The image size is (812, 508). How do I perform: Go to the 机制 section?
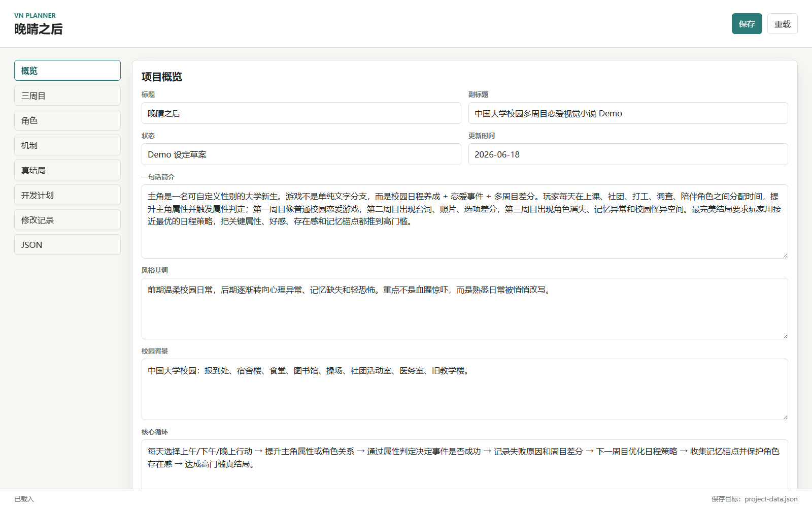click(x=67, y=145)
